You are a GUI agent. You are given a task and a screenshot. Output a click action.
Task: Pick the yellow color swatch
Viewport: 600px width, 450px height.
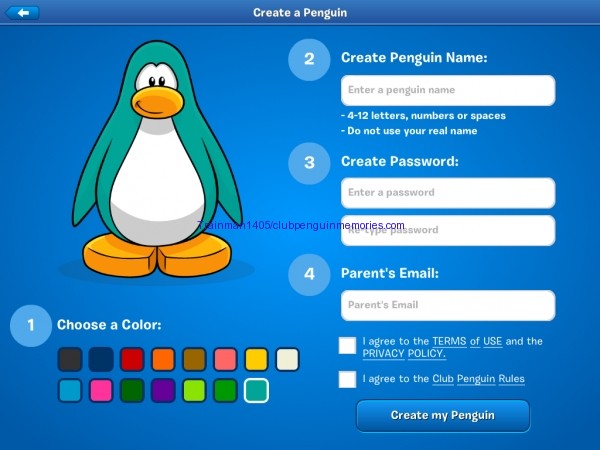click(256, 359)
